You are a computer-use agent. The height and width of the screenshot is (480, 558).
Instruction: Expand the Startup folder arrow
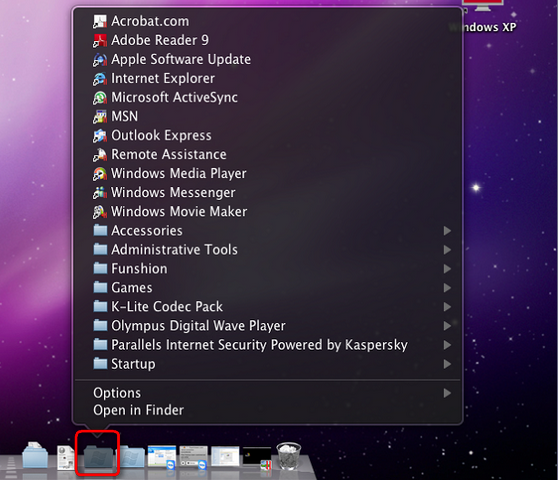coord(447,364)
